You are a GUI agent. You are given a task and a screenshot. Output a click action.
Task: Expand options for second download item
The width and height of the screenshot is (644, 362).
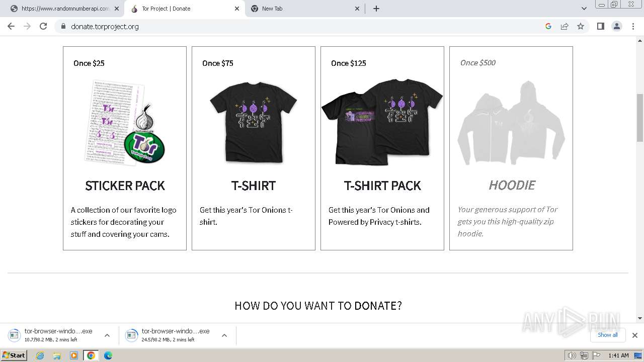(224, 335)
